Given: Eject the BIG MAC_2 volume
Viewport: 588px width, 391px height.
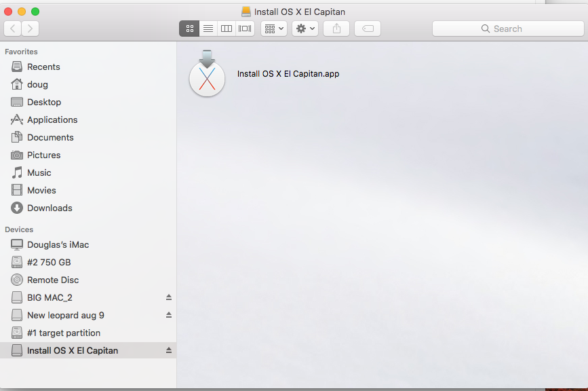Looking at the screenshot, I should pos(169,297).
